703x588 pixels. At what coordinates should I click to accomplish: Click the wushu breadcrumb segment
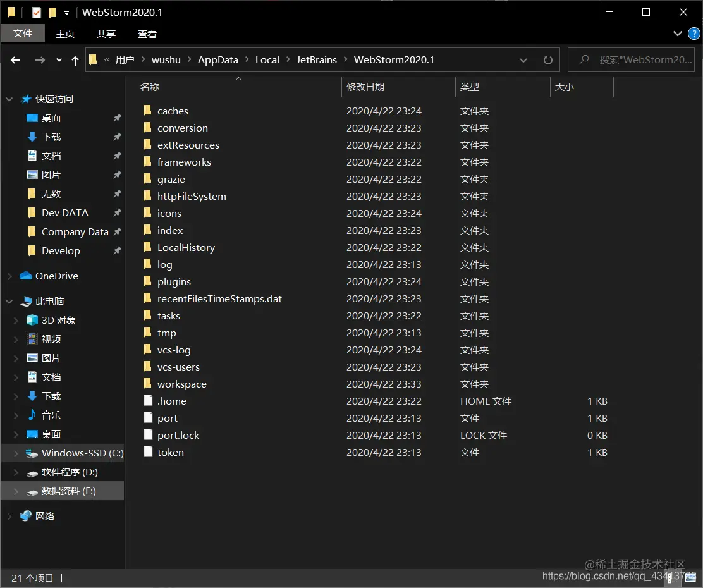tap(166, 60)
